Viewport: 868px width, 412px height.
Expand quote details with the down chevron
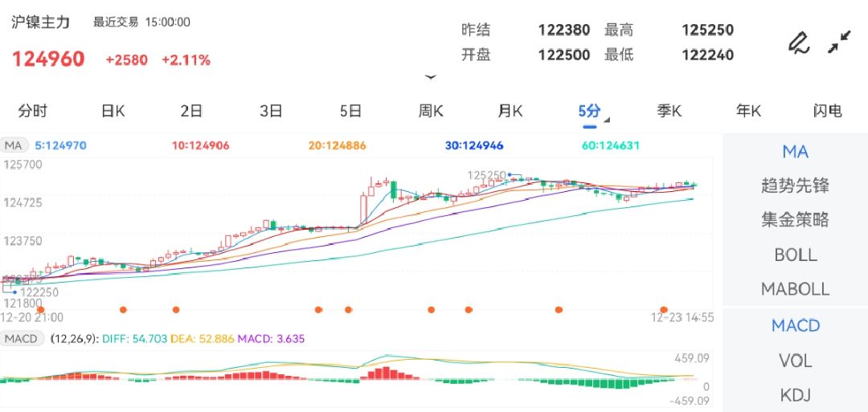[x=431, y=77]
